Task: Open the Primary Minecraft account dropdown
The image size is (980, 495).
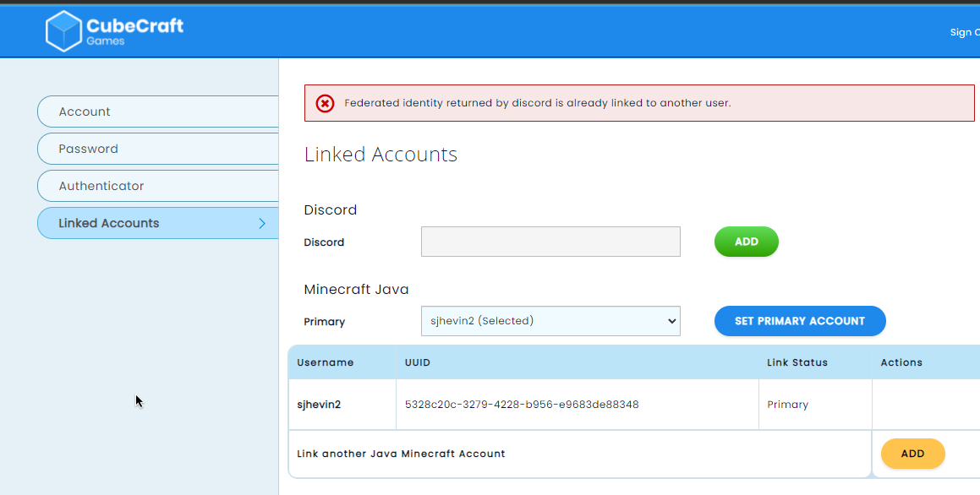Action: tap(550, 321)
